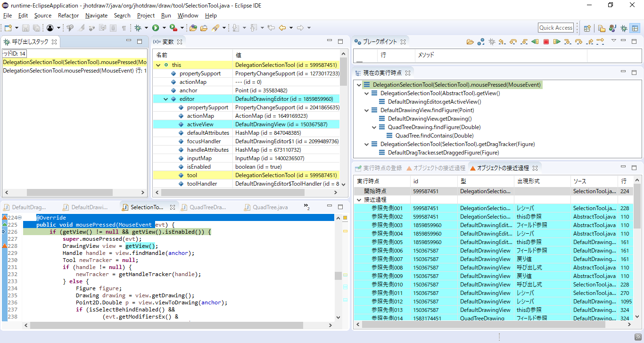Select the 開始時点 row
Screen dimensions: 644x343
[494, 191]
